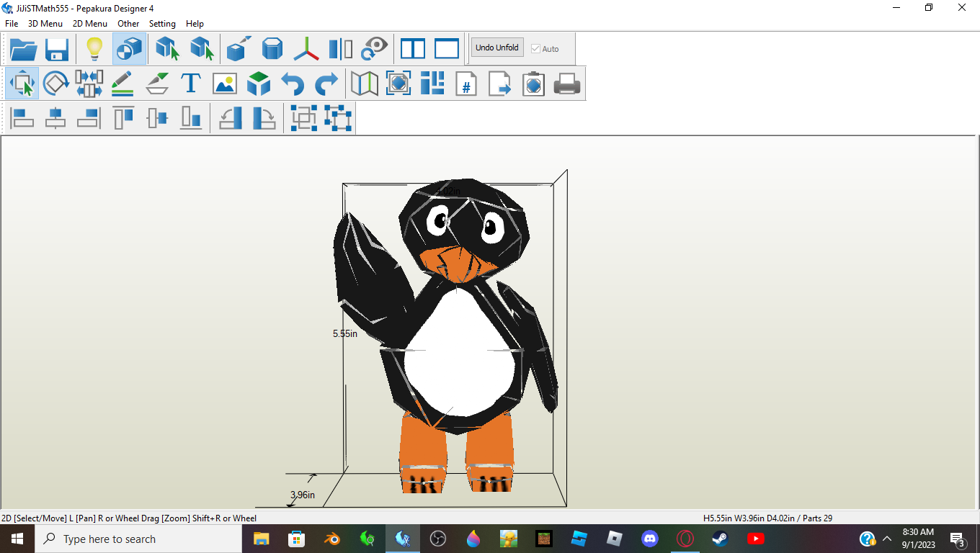Click the export page arrow icon

click(500, 84)
